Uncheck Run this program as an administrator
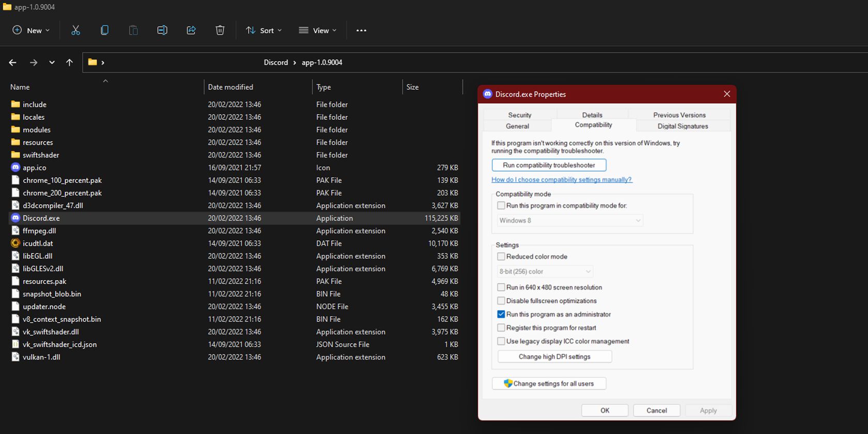 pyautogui.click(x=501, y=314)
